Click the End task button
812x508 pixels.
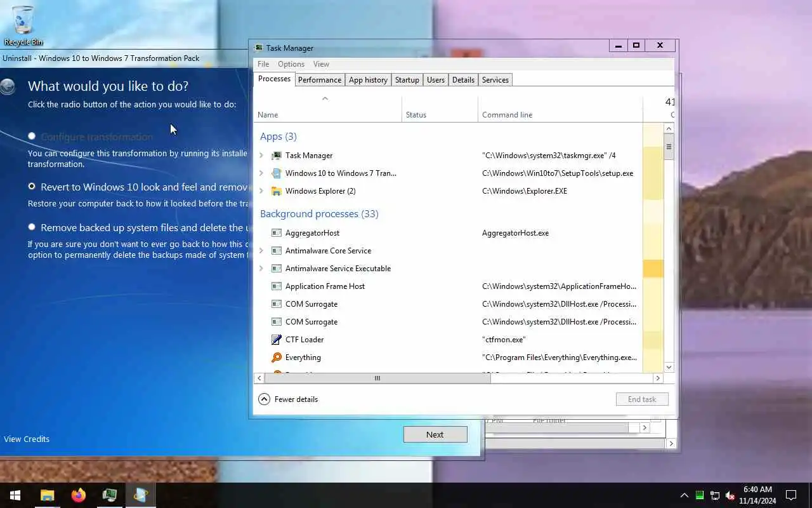click(642, 399)
